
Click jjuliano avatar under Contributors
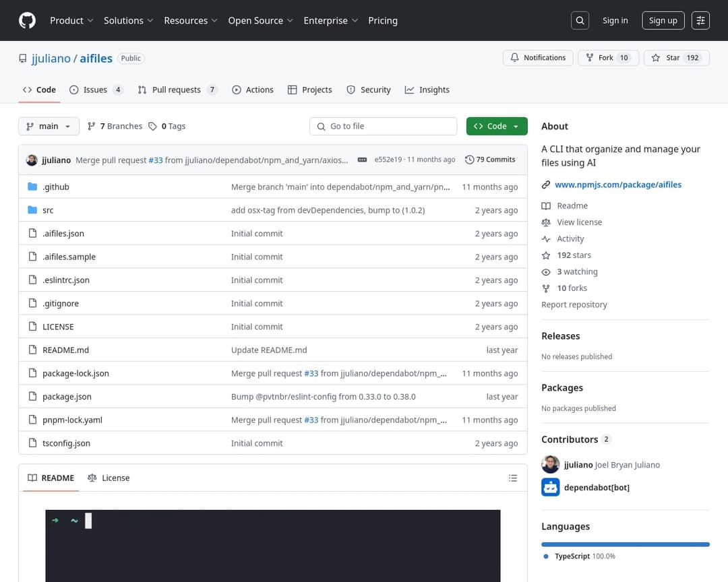tap(550, 465)
